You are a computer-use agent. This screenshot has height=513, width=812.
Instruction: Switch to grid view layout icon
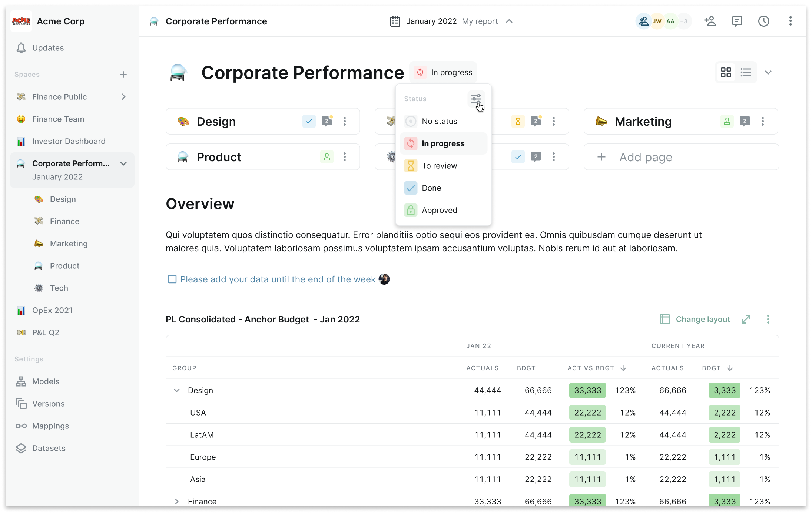(x=726, y=72)
